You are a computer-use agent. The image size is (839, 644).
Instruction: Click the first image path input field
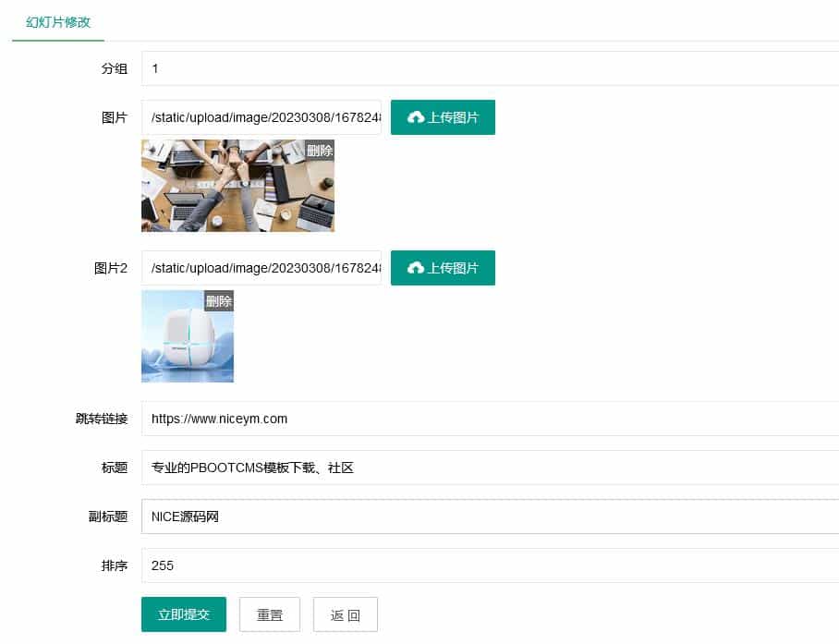point(261,117)
